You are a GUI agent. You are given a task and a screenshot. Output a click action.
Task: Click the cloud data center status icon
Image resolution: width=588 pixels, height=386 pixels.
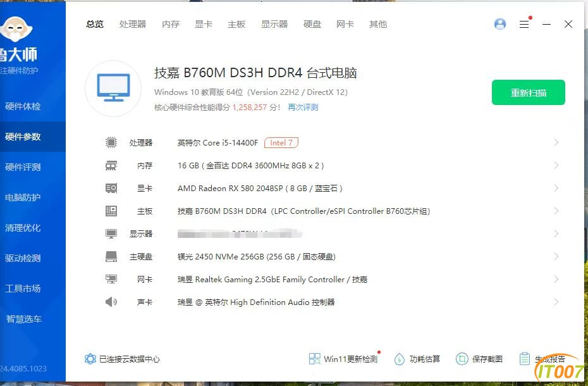(90, 359)
